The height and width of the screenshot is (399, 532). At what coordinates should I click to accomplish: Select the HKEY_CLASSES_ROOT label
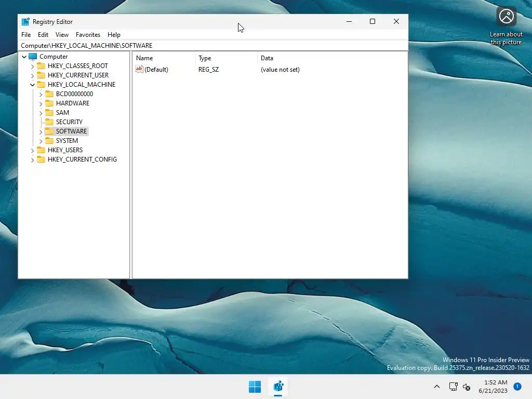(78, 66)
